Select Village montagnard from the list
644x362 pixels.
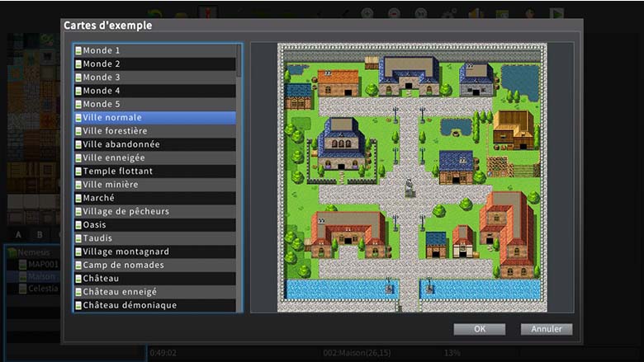point(125,252)
